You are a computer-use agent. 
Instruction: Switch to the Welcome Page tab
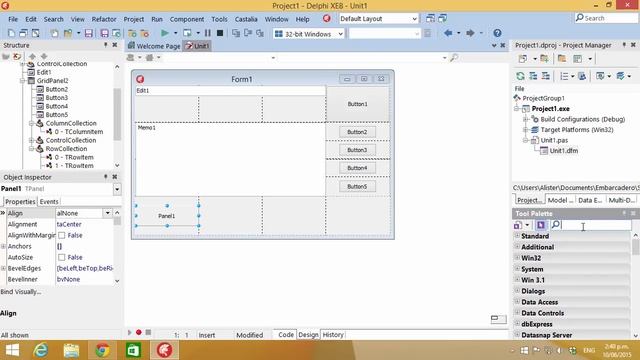click(x=154, y=46)
